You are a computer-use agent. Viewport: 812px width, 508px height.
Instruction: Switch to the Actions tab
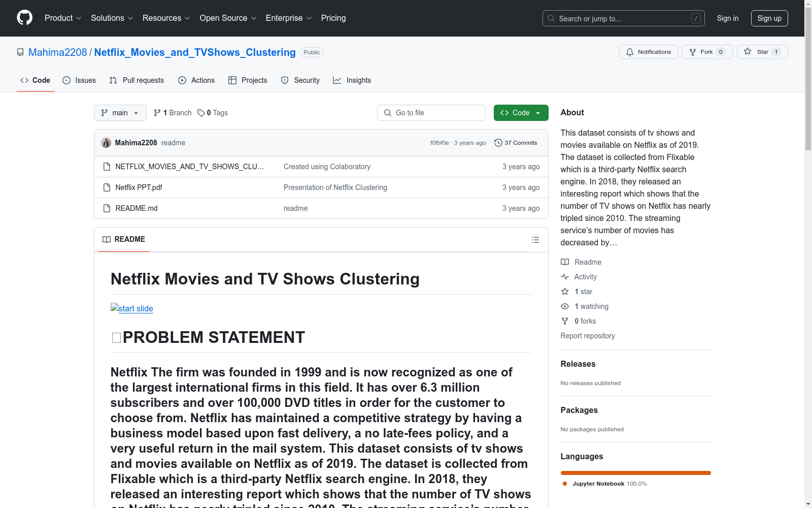pyautogui.click(x=196, y=80)
